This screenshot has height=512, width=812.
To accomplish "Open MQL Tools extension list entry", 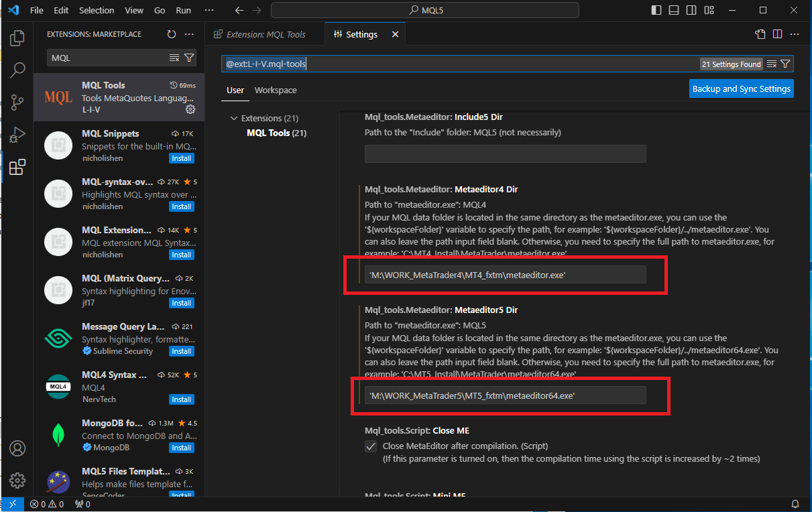I will [x=119, y=97].
